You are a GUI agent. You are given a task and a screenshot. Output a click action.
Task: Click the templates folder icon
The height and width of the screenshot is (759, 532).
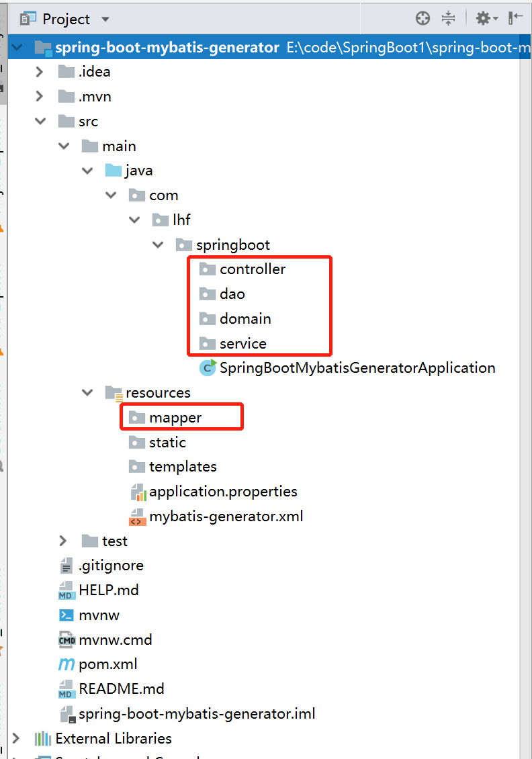pyautogui.click(x=137, y=467)
